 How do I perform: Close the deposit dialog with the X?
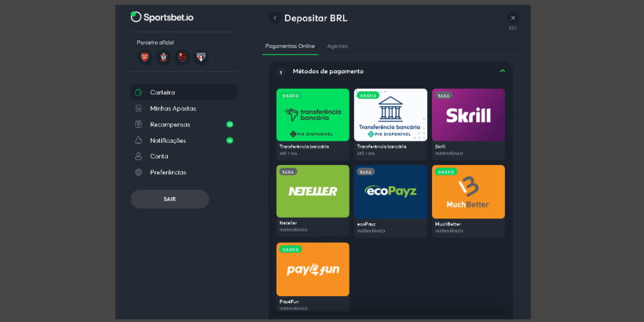tap(513, 18)
